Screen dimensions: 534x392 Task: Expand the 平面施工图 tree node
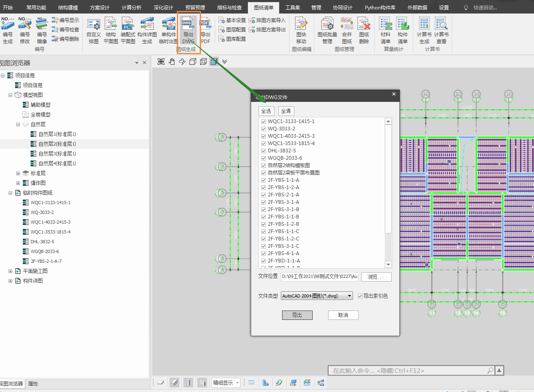tap(11, 271)
